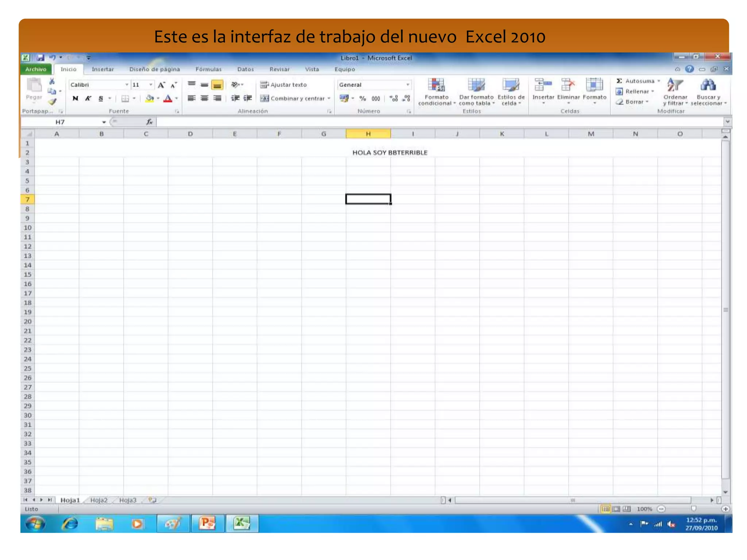Click the fx insert function icon

(150, 122)
